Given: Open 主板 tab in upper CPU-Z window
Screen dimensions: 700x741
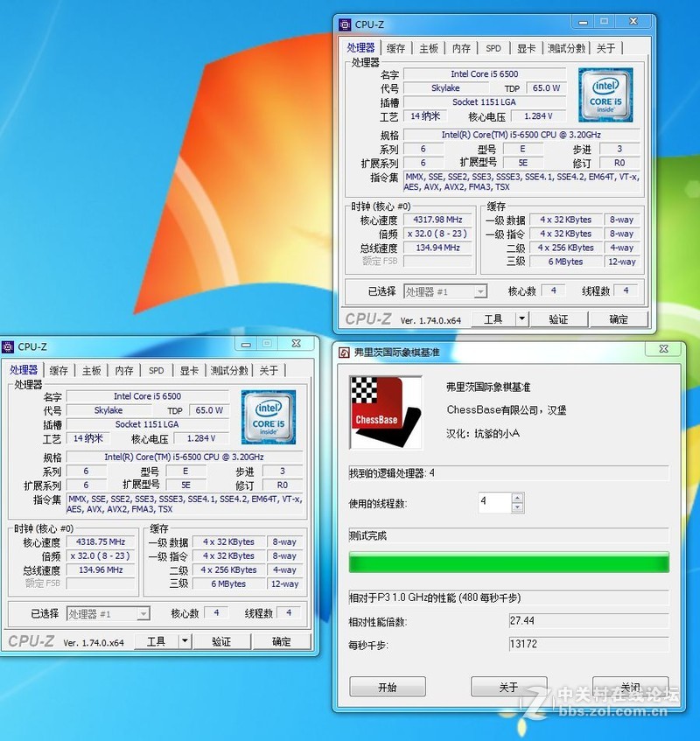Looking at the screenshot, I should (x=428, y=48).
